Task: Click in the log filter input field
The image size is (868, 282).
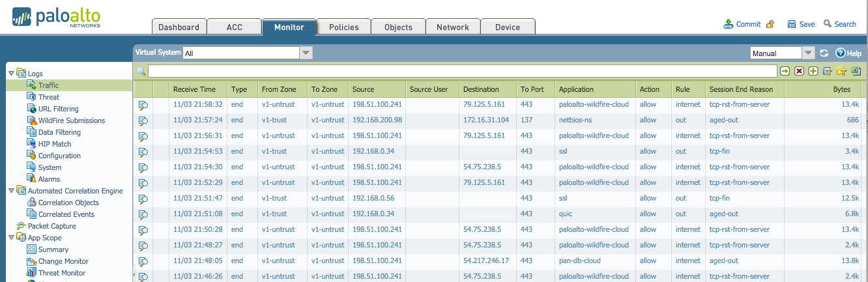Action: click(462, 71)
